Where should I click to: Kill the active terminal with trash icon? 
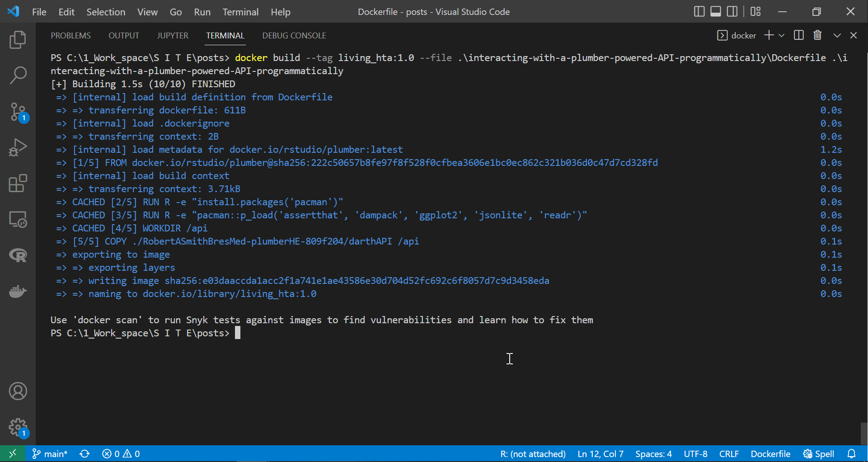coord(817,35)
